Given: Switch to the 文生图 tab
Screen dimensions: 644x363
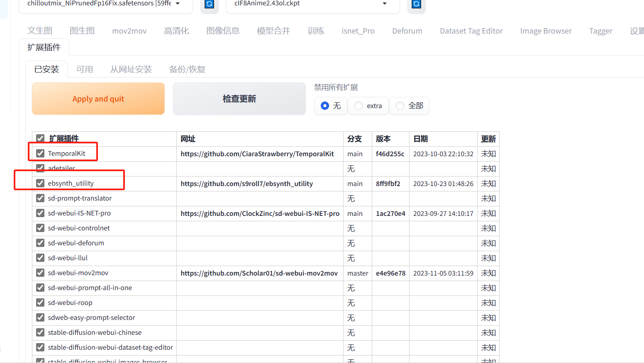Looking at the screenshot, I should (x=40, y=31).
